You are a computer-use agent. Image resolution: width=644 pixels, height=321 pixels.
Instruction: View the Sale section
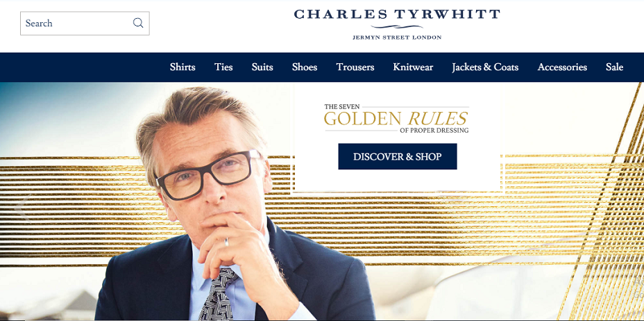tap(614, 67)
